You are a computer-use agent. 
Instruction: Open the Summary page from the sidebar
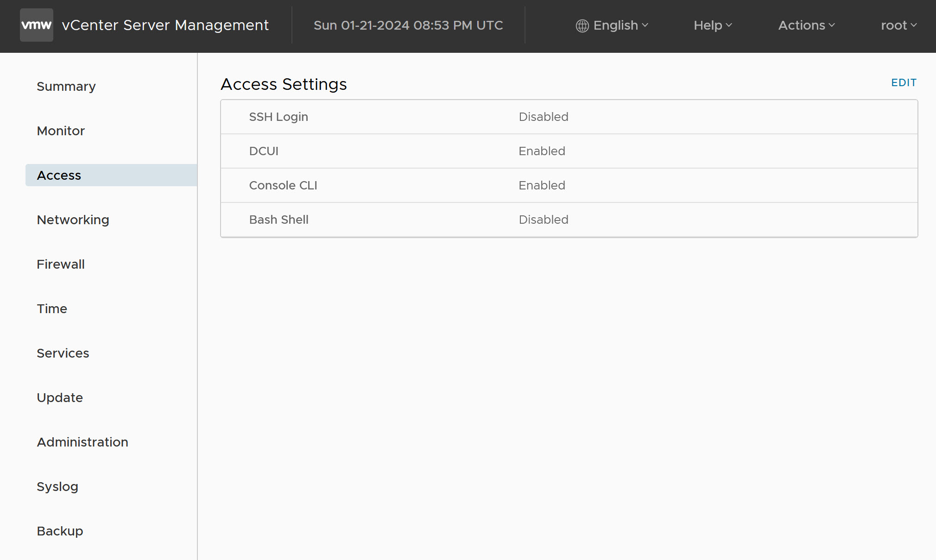click(66, 86)
